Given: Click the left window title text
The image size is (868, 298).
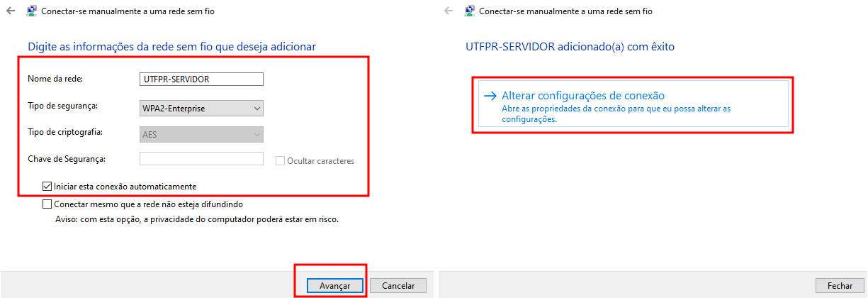Looking at the screenshot, I should coord(128,11).
